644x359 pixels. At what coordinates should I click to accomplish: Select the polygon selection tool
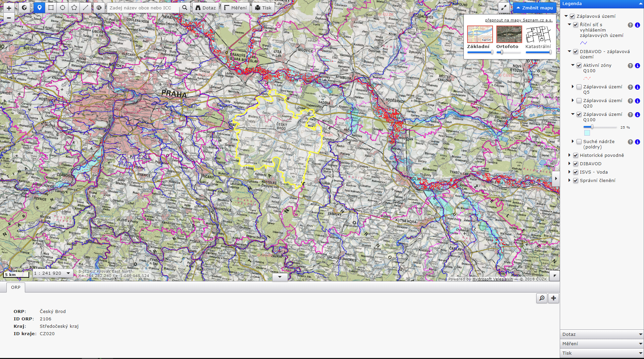coord(74,8)
